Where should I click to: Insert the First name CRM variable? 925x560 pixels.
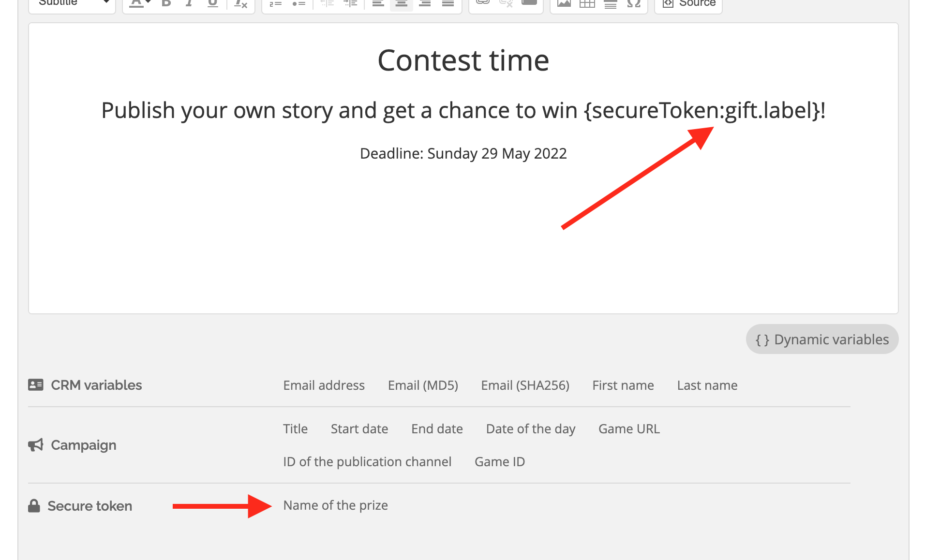(x=623, y=385)
